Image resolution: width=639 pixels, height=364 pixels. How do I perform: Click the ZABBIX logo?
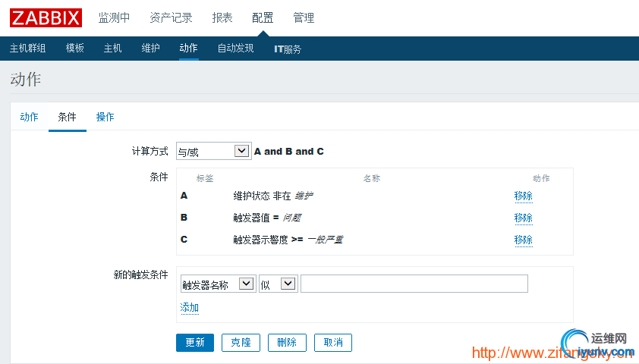click(x=46, y=18)
